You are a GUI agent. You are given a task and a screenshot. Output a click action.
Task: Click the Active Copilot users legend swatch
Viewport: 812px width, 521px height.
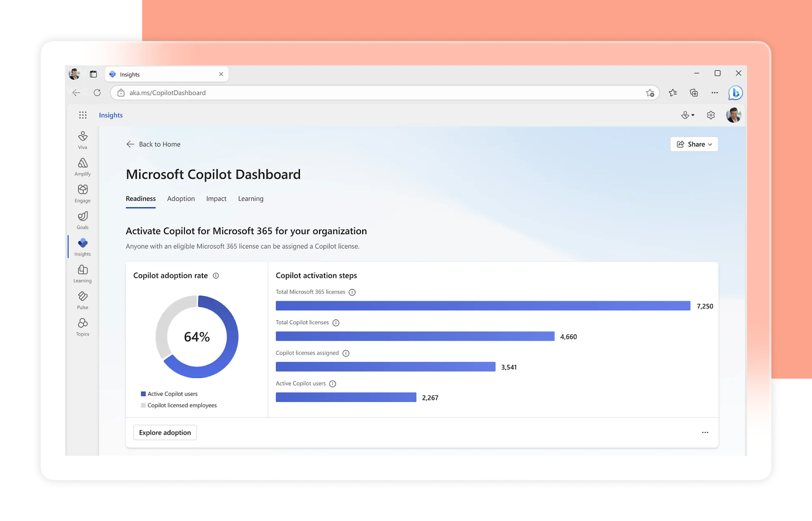click(143, 394)
